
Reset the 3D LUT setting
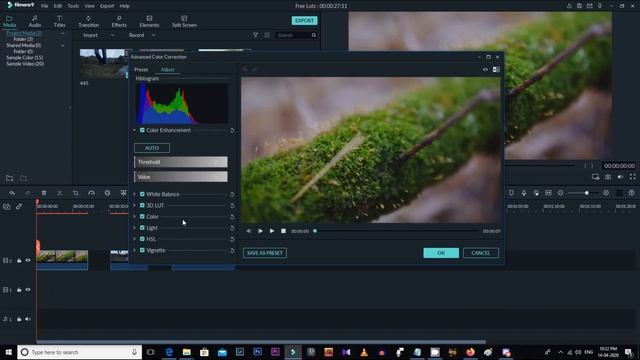pos(232,206)
